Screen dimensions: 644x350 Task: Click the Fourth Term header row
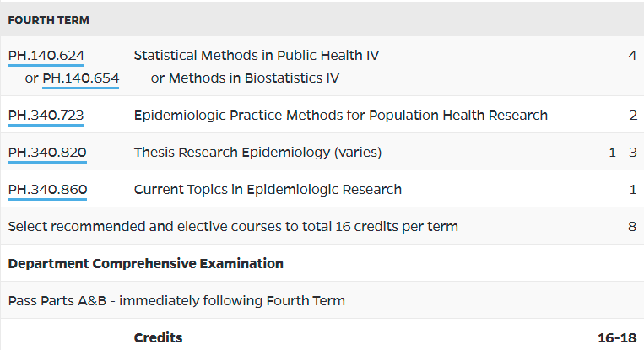[x=322, y=19]
